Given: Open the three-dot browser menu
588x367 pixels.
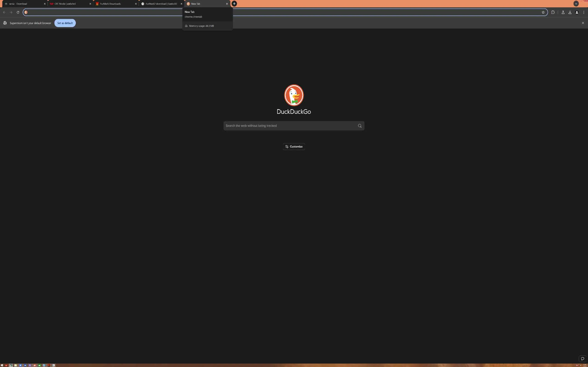Looking at the screenshot, I should [584, 12].
